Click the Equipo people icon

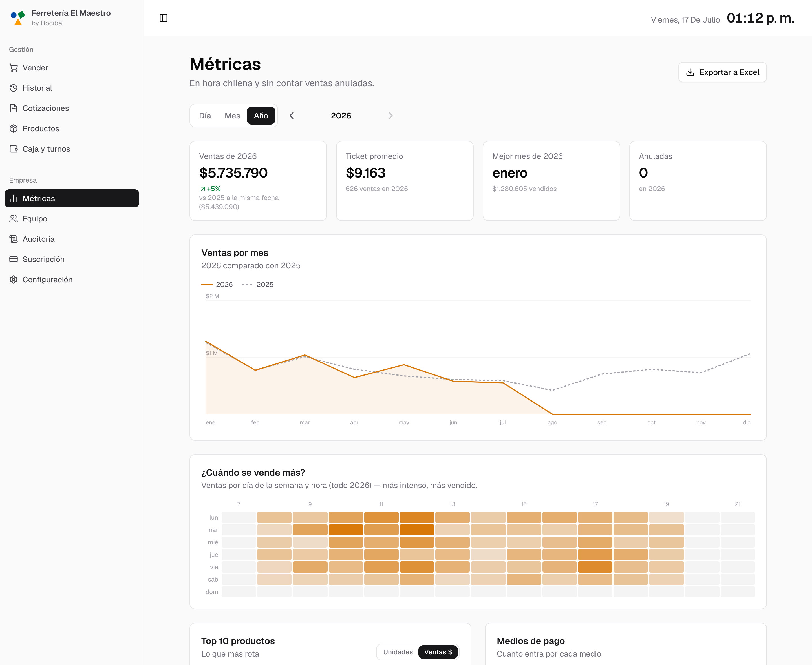click(x=14, y=219)
